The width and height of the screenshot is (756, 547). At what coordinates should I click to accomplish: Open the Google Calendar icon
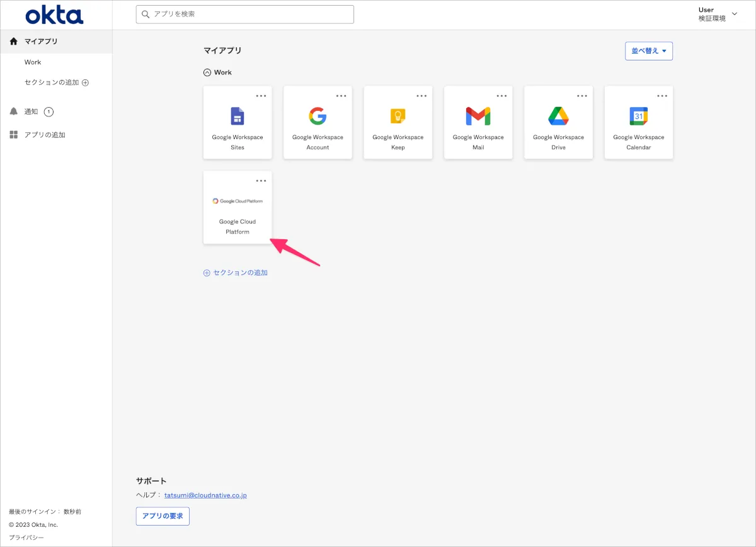[x=638, y=116]
